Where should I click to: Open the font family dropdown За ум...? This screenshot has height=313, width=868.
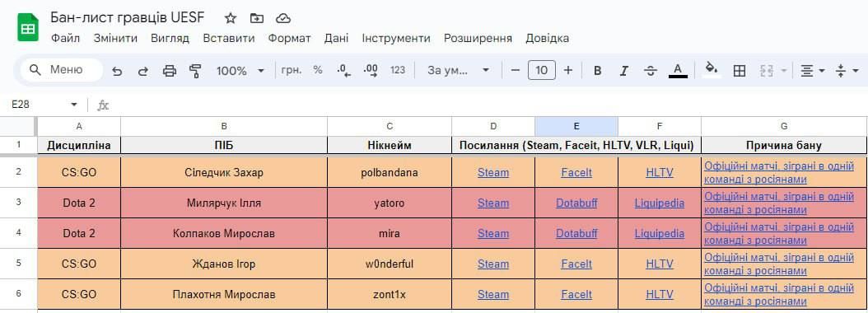pyautogui.click(x=459, y=70)
